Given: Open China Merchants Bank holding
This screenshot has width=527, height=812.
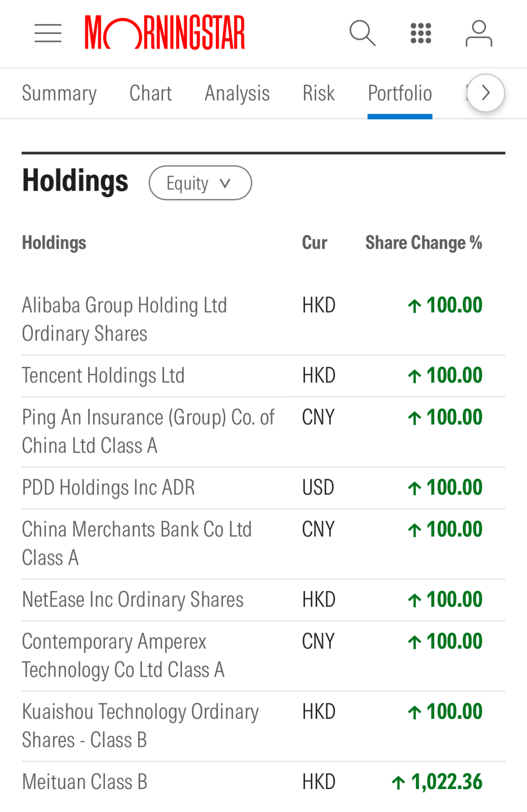Looking at the screenshot, I should click(x=137, y=543).
